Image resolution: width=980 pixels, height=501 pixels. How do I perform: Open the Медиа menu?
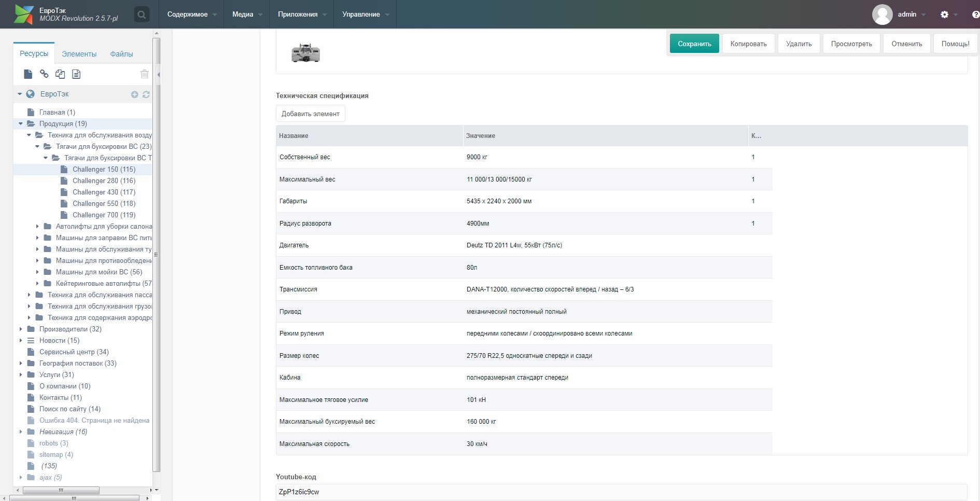pyautogui.click(x=247, y=15)
